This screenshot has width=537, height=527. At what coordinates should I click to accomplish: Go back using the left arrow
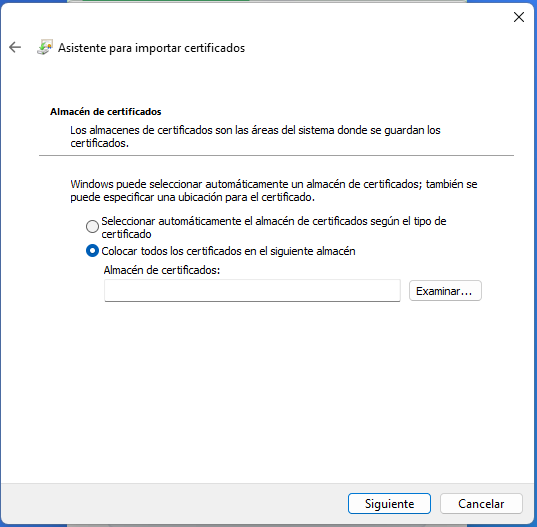15,47
